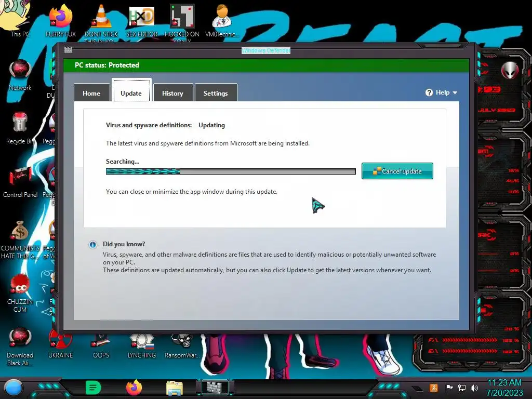Open the red fuzzy creature desktop shortcut
532x399 pixels.
click(20, 292)
